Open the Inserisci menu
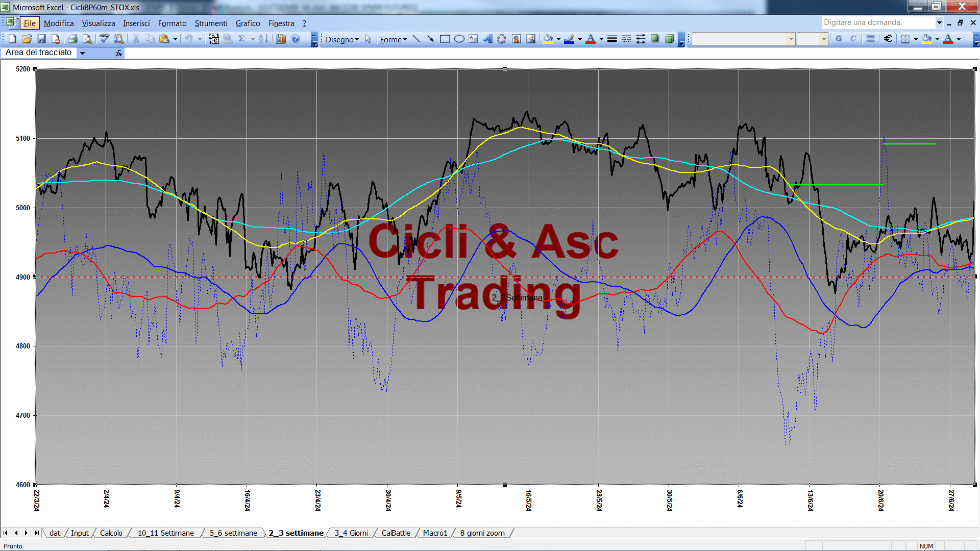This screenshot has height=551, width=980. 136,23
